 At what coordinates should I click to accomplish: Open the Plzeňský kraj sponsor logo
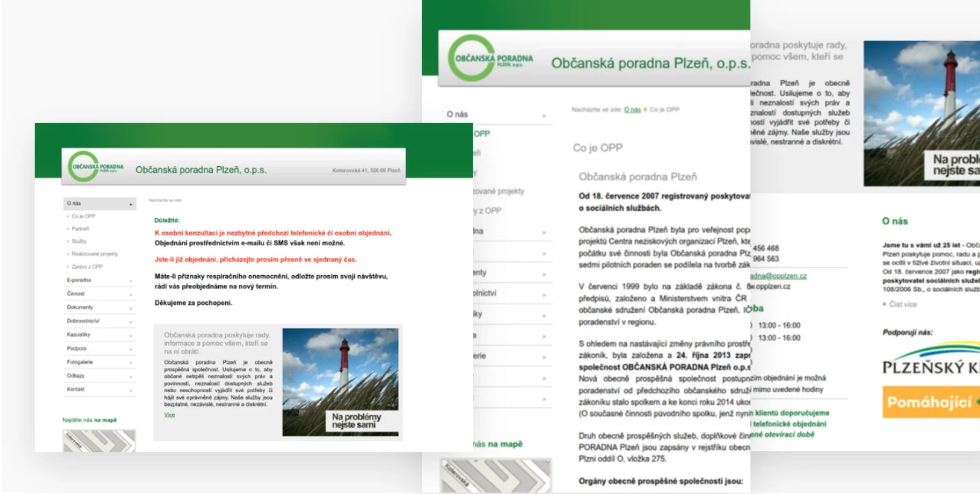tap(931, 359)
